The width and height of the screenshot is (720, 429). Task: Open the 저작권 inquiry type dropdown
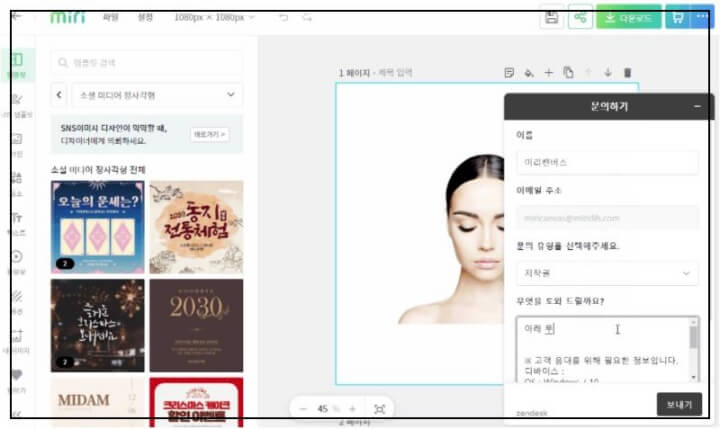[608, 273]
